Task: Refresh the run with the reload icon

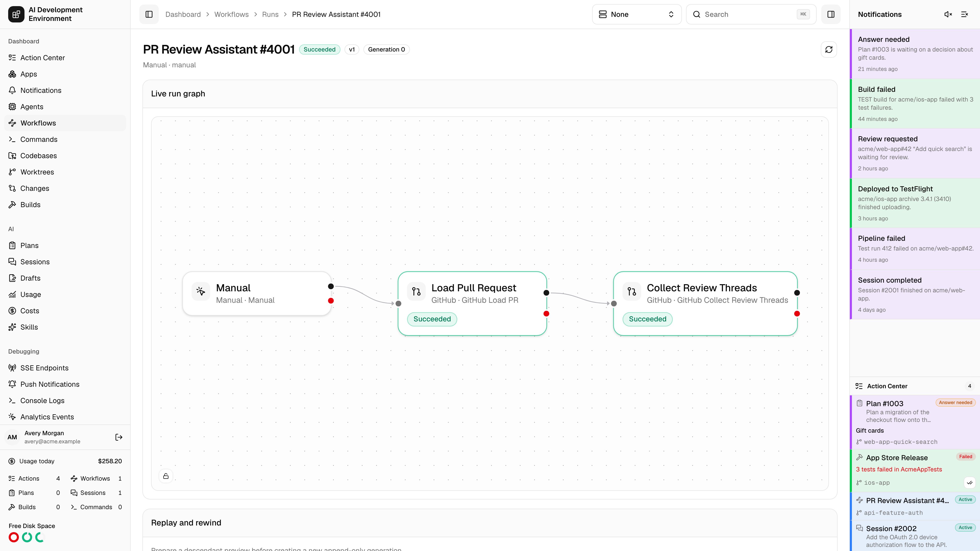Action: click(x=829, y=49)
